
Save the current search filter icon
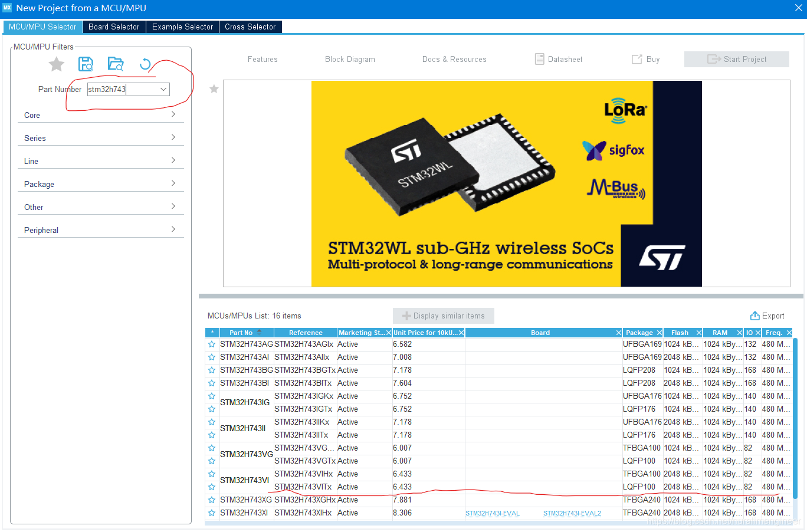tap(86, 64)
